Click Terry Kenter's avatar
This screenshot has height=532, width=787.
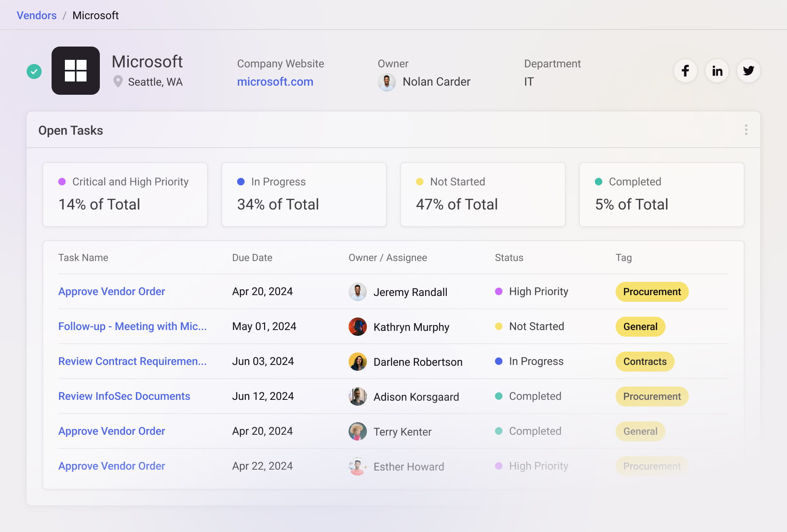point(358,431)
